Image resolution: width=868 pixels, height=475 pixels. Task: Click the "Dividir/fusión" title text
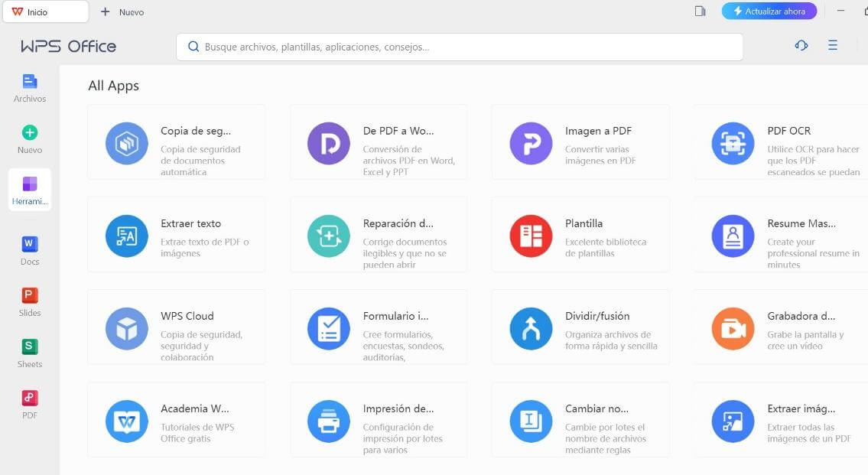click(x=597, y=316)
